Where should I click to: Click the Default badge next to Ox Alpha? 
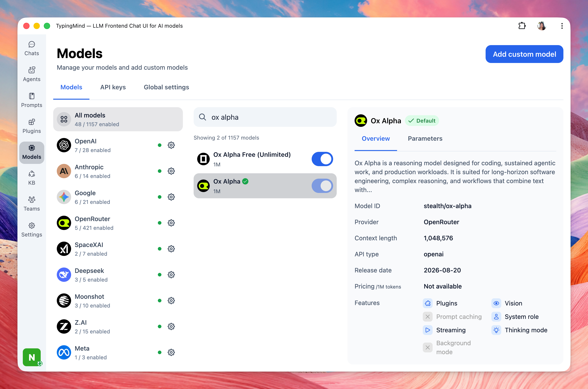[x=422, y=121]
